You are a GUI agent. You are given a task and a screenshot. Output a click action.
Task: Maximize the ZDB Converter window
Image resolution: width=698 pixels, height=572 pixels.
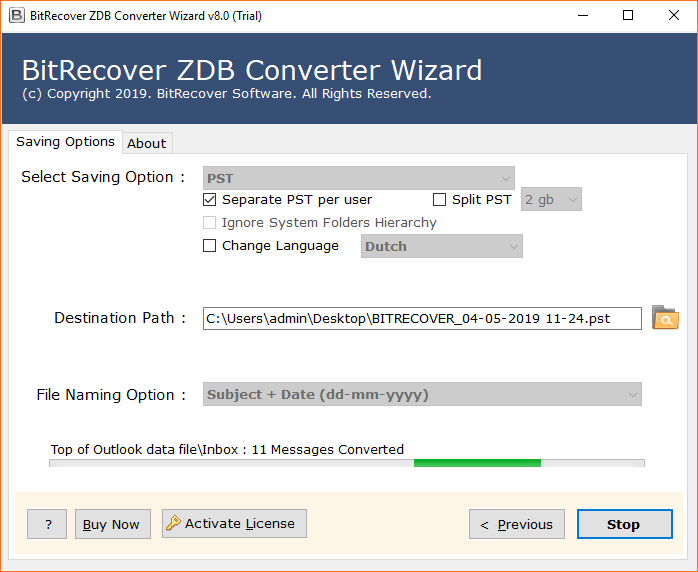tap(628, 16)
